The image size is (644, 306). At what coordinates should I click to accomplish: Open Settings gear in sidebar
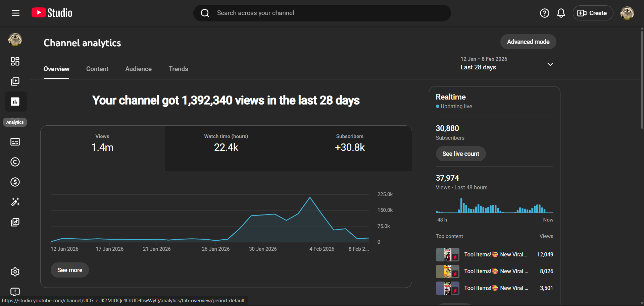point(15,271)
